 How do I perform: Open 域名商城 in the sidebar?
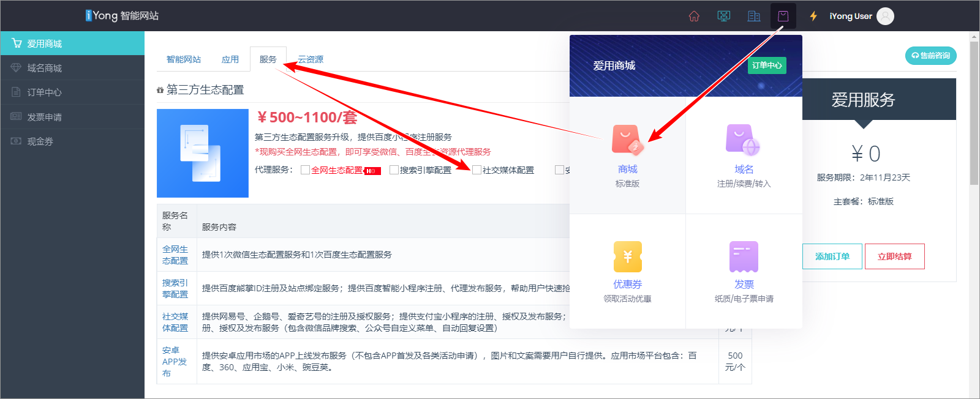72,68
